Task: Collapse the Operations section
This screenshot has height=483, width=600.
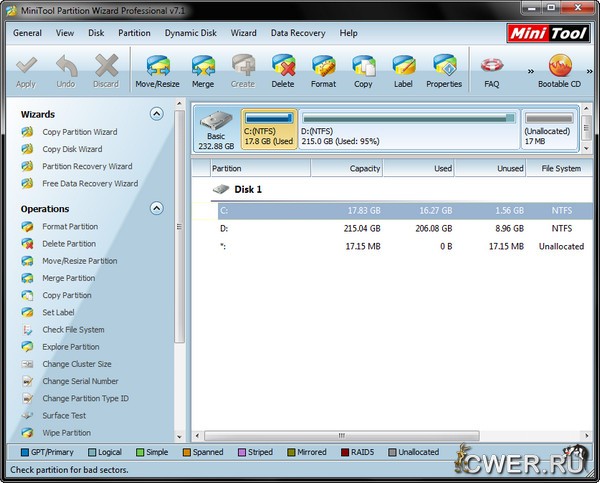Action: click(156, 208)
